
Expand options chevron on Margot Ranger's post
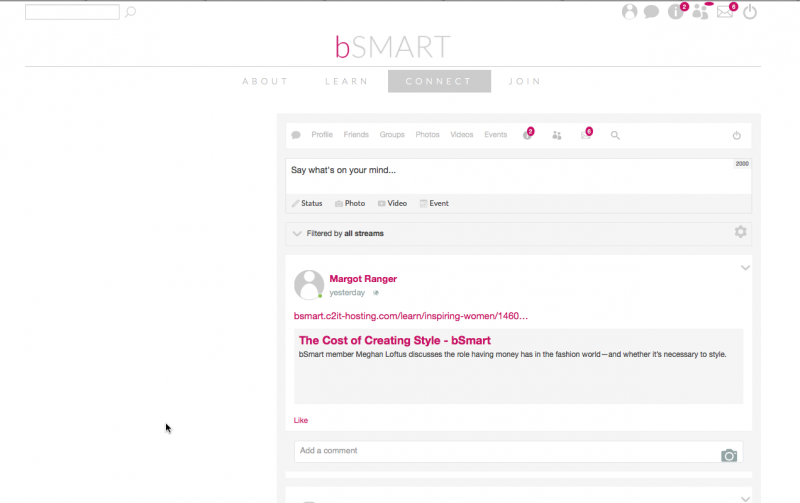click(745, 268)
